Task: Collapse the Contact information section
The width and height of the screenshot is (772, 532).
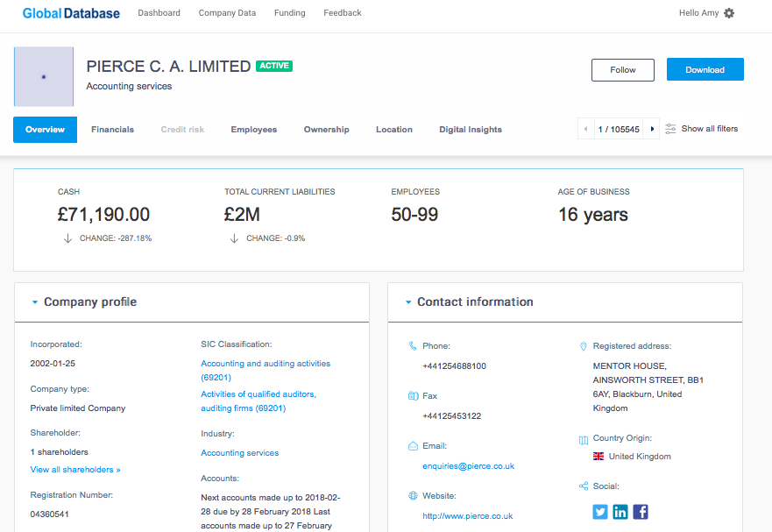Action: pos(408,302)
